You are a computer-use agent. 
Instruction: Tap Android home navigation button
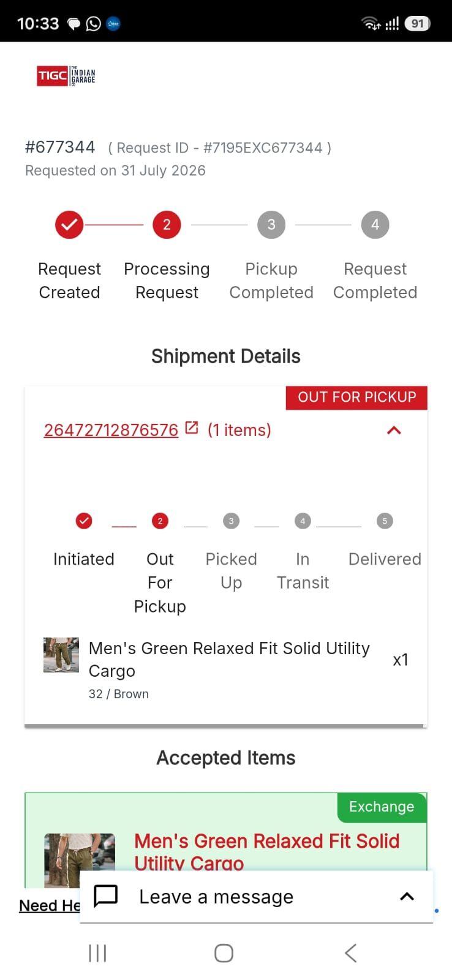[224, 953]
